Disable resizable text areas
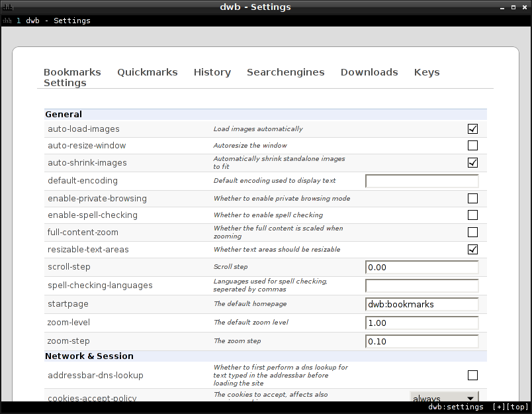This screenshot has width=532, height=414. pyautogui.click(x=472, y=249)
